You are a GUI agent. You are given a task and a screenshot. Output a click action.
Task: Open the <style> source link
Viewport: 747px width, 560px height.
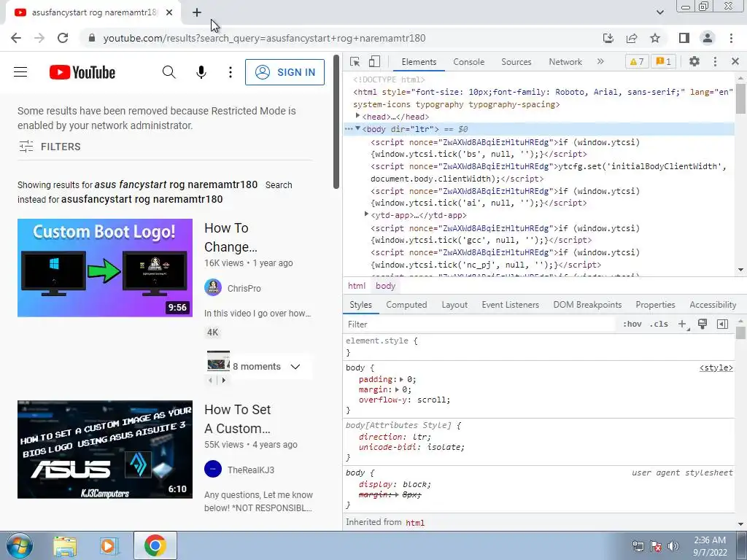click(x=716, y=367)
